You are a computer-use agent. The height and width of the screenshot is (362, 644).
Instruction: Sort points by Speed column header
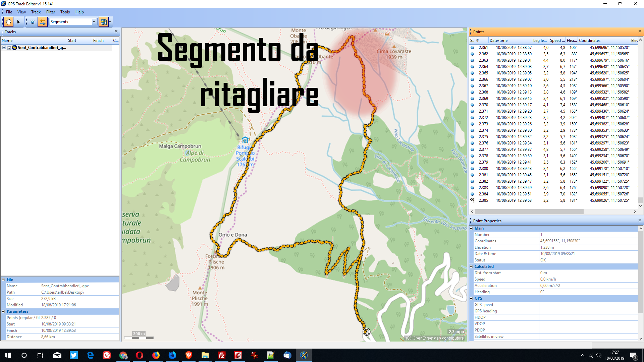[x=557, y=41]
